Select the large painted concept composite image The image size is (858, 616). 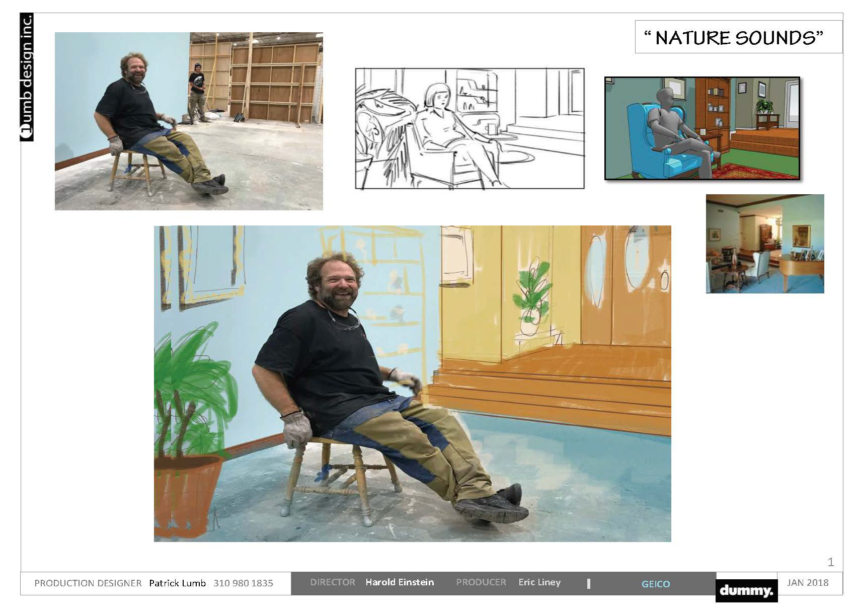(x=413, y=383)
